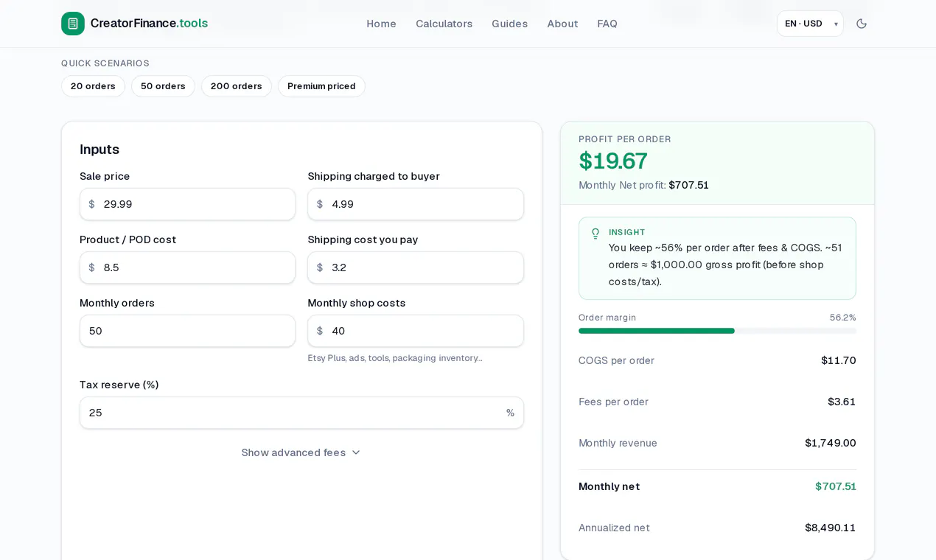Open the Calculators menu item
Screen dimensions: 936x560
coord(444,24)
